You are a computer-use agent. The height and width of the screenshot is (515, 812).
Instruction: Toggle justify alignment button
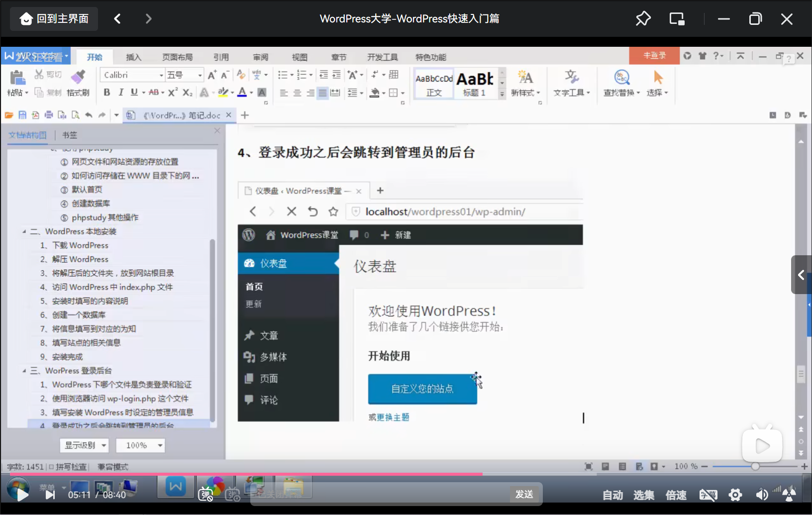322,93
